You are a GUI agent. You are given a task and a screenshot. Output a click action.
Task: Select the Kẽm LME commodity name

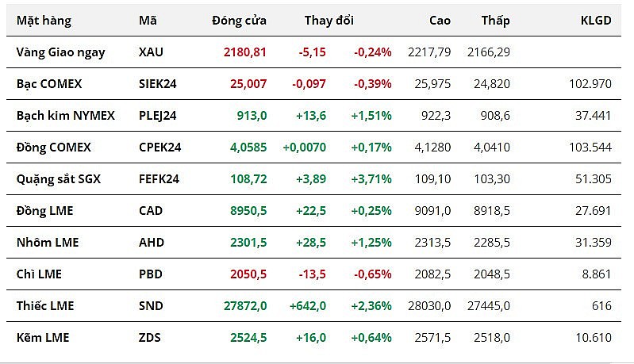[42, 337]
